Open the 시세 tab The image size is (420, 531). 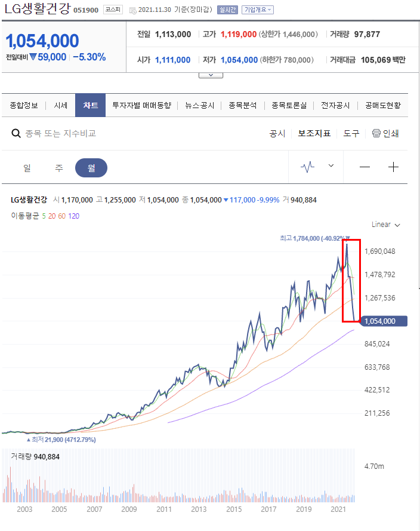point(60,105)
